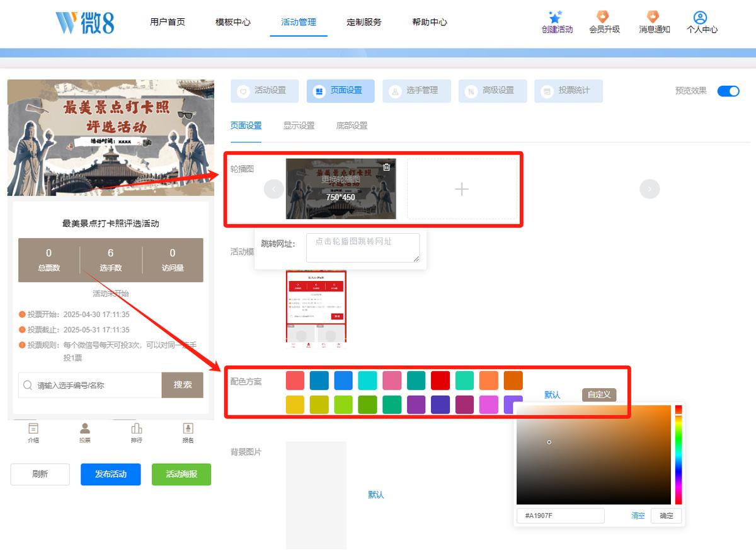Select the pure red color swatch
This screenshot has width=756, height=554.
[x=440, y=381]
